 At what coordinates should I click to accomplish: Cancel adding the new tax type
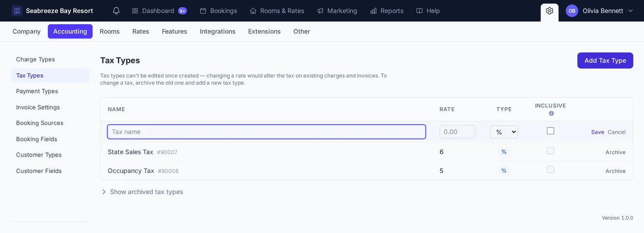click(x=616, y=132)
